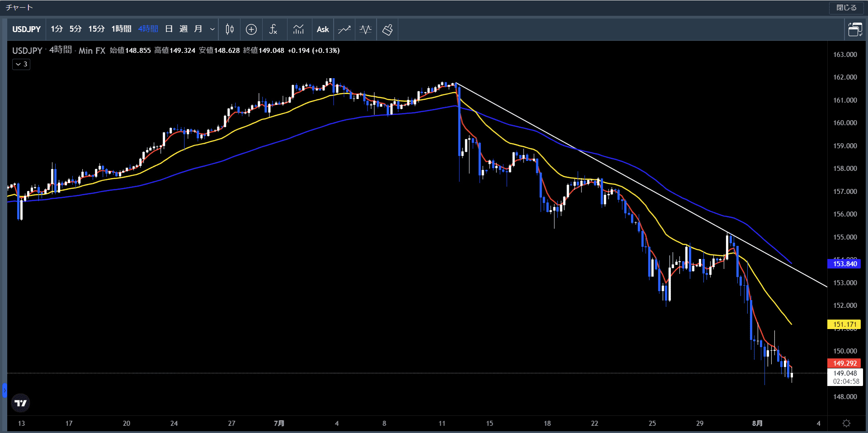Switch to the 15分 timeframe

(x=96, y=29)
